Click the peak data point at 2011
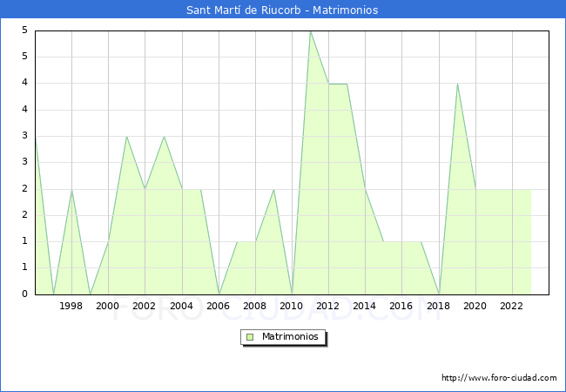Image resolution: width=566 pixels, height=392 pixels. (x=311, y=31)
